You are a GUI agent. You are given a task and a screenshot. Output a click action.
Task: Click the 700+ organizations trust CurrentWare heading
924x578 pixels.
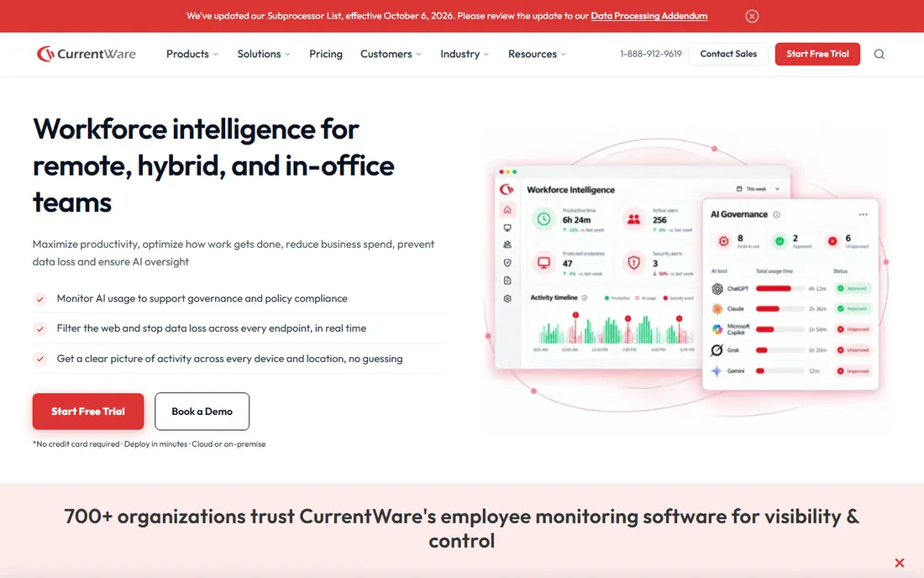click(x=461, y=528)
